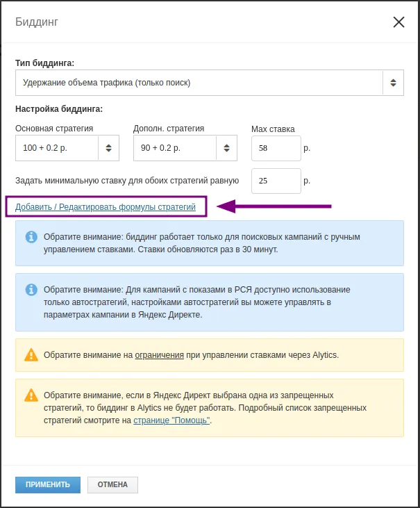420x508 pixels.
Task: Click the arrows icon of Тип биддинга selector
Action: (x=393, y=83)
